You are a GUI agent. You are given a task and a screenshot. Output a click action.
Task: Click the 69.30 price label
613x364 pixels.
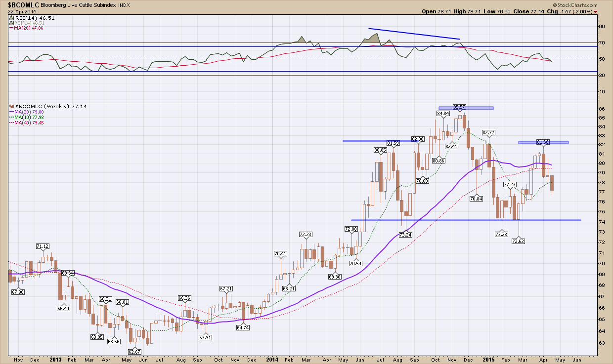click(335, 277)
